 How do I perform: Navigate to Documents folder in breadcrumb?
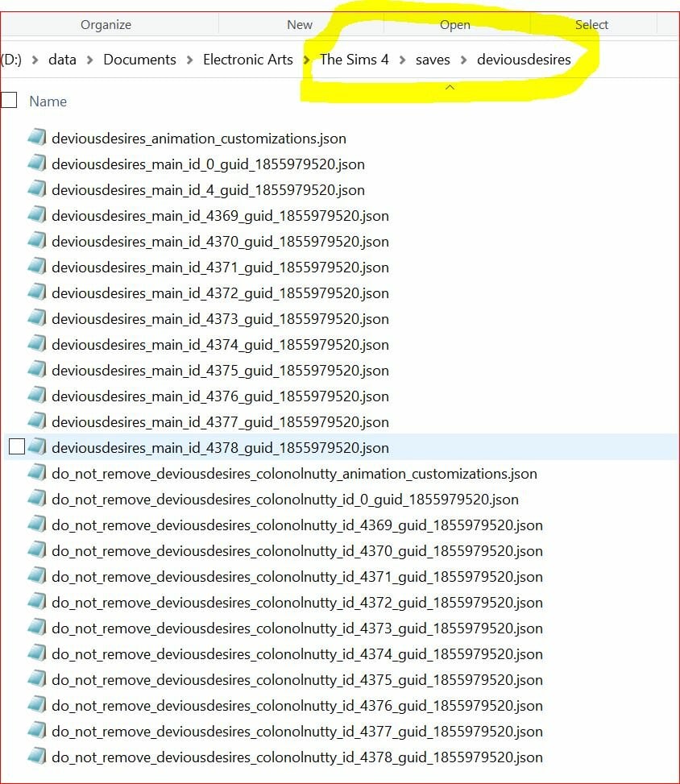click(139, 60)
